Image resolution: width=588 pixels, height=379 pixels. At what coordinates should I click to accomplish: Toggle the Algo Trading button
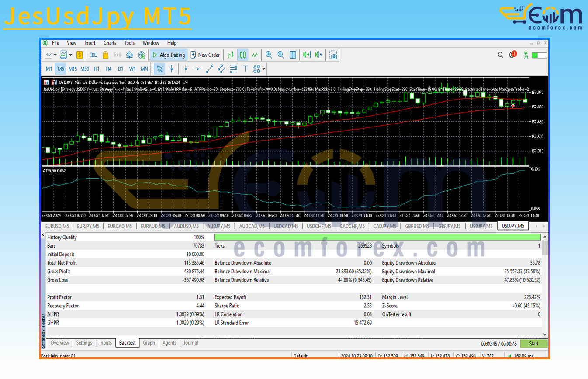pos(169,55)
